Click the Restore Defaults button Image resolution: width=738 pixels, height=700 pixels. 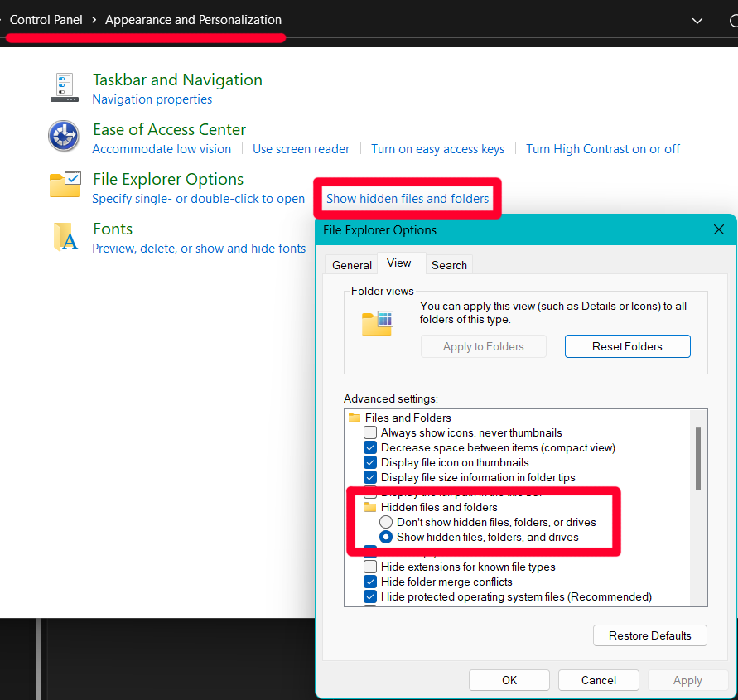[x=650, y=635]
